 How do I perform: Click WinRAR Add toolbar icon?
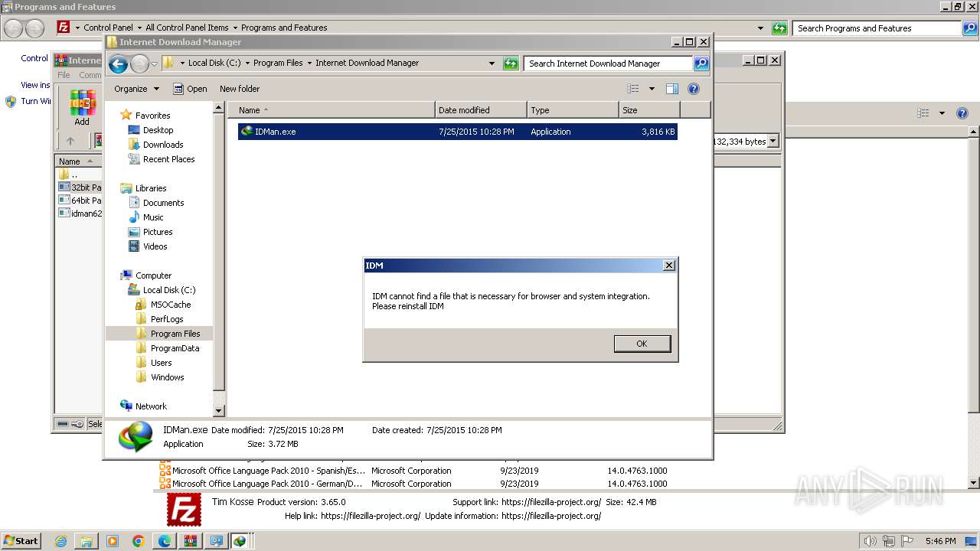pos(82,108)
